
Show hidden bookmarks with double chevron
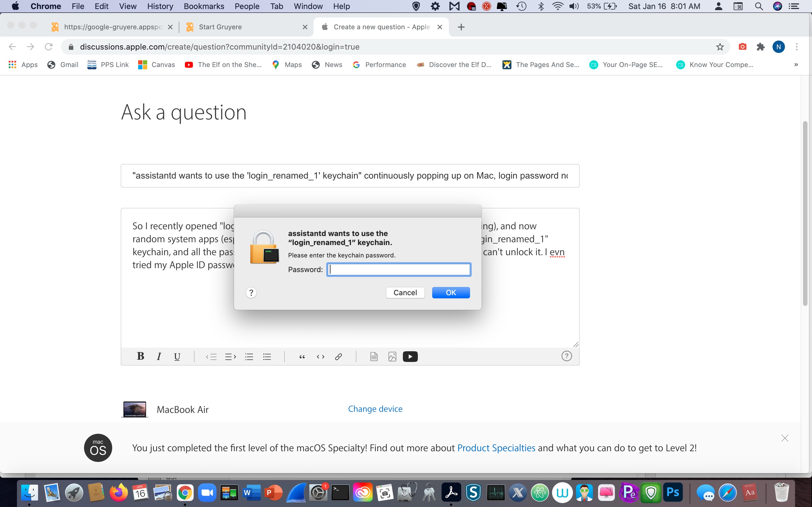(x=796, y=65)
